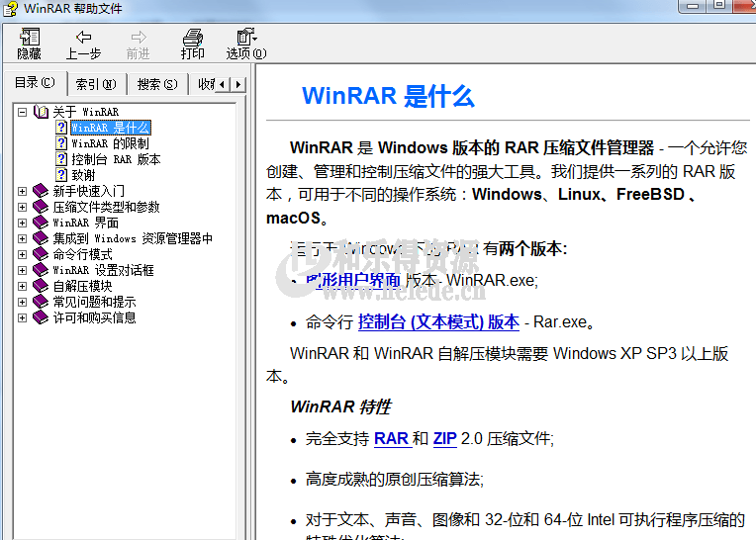
Task: Select the WinRAR 界面 tree label
Action: (x=86, y=223)
